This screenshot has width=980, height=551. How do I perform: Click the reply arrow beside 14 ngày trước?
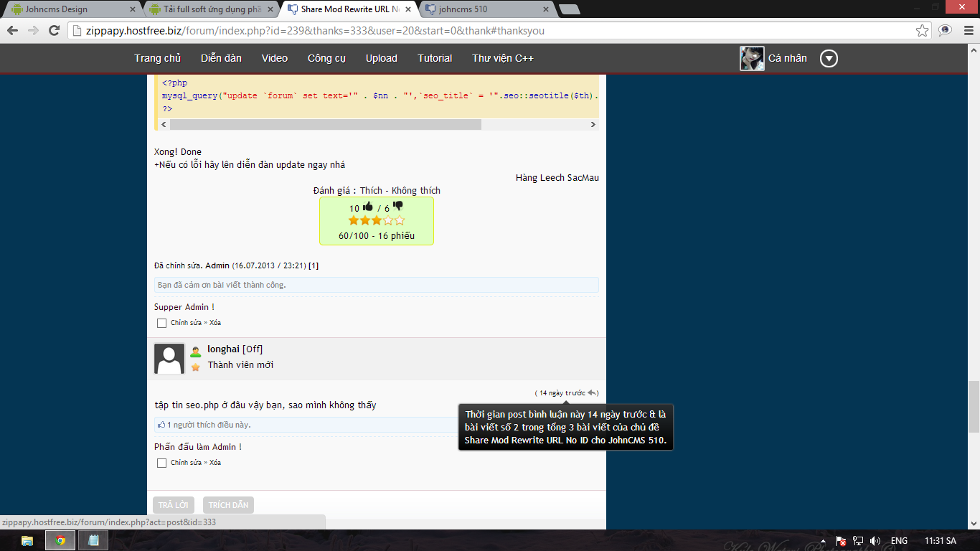point(592,392)
